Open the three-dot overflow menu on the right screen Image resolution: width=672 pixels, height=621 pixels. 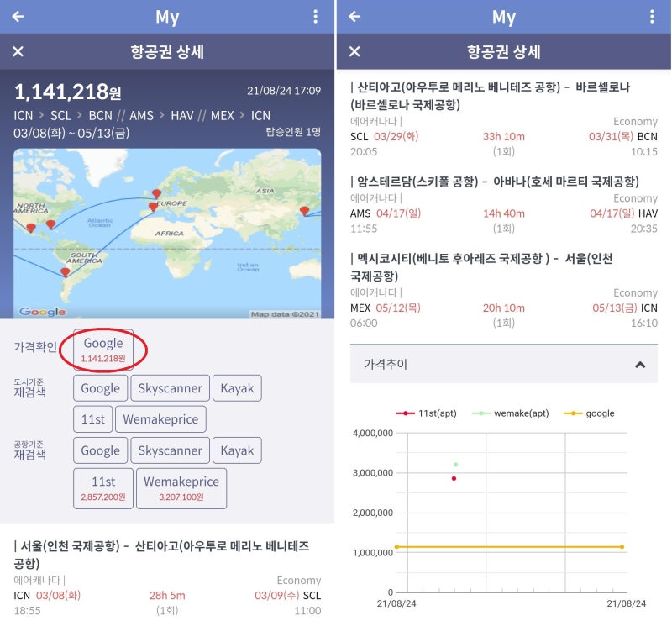point(653,17)
